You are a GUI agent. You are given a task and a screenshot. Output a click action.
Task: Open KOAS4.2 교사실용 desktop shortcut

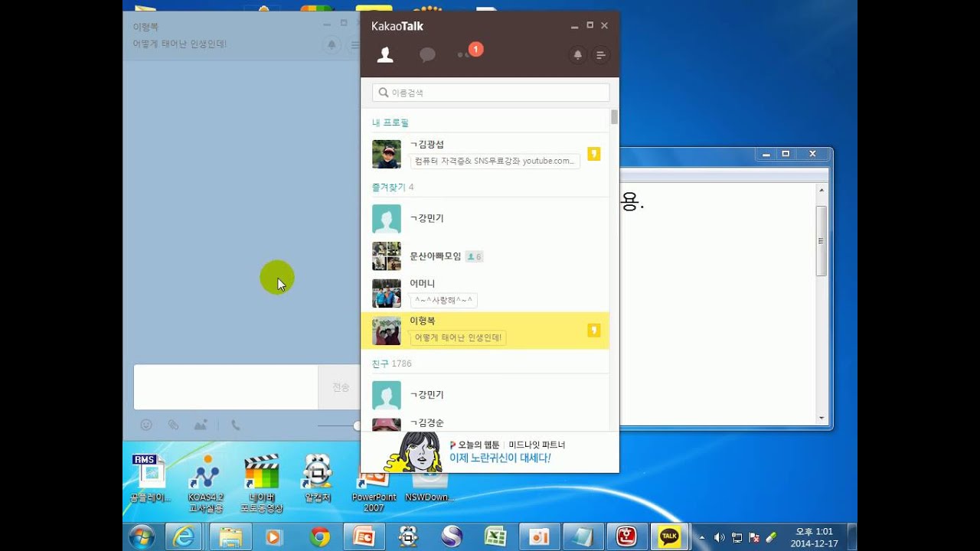[205, 483]
